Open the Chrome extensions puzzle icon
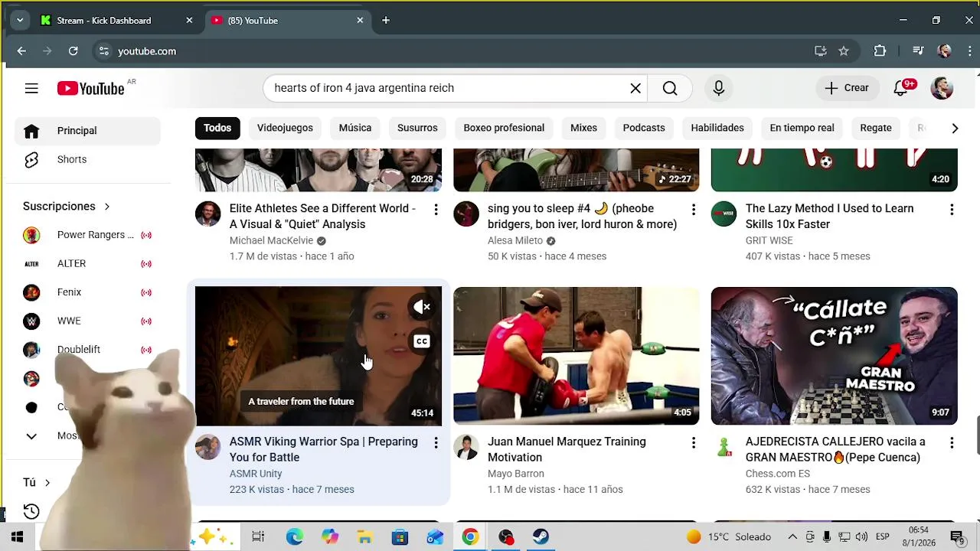 pos(880,51)
